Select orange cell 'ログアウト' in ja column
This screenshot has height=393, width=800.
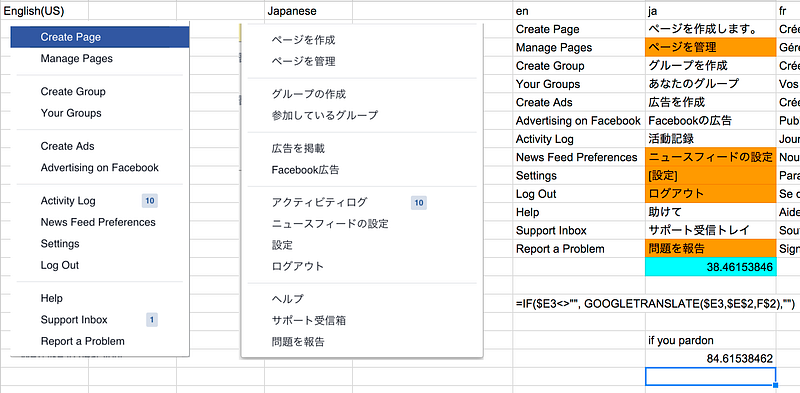point(711,194)
